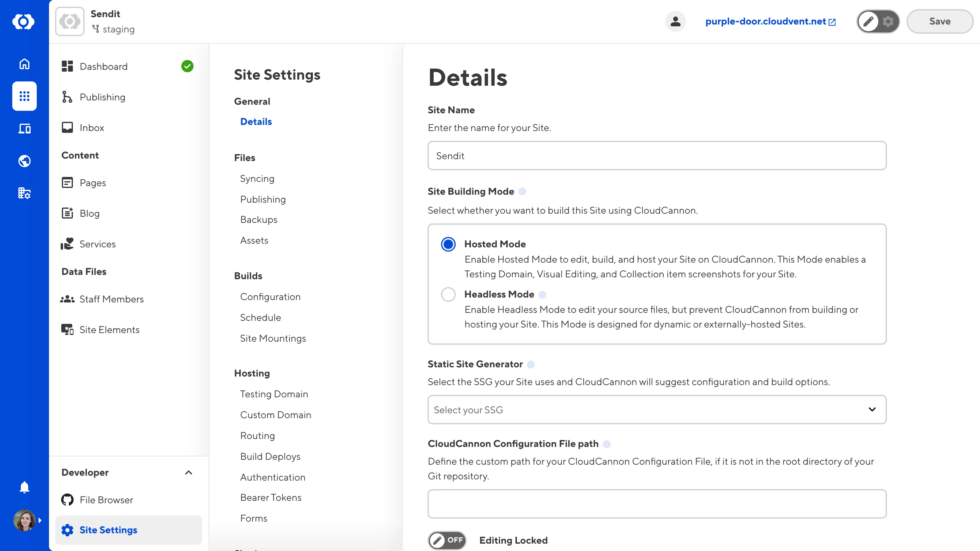This screenshot has width=980, height=551.
Task: Select the globe icon in the blue sidebar
Action: (24, 161)
